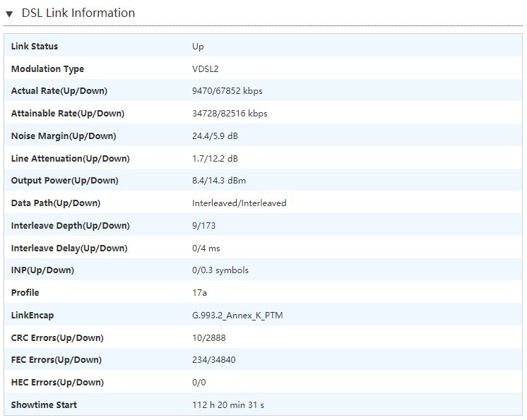Select the Showtime Start duration value
The height and width of the screenshot is (420, 527).
pyautogui.click(x=228, y=405)
